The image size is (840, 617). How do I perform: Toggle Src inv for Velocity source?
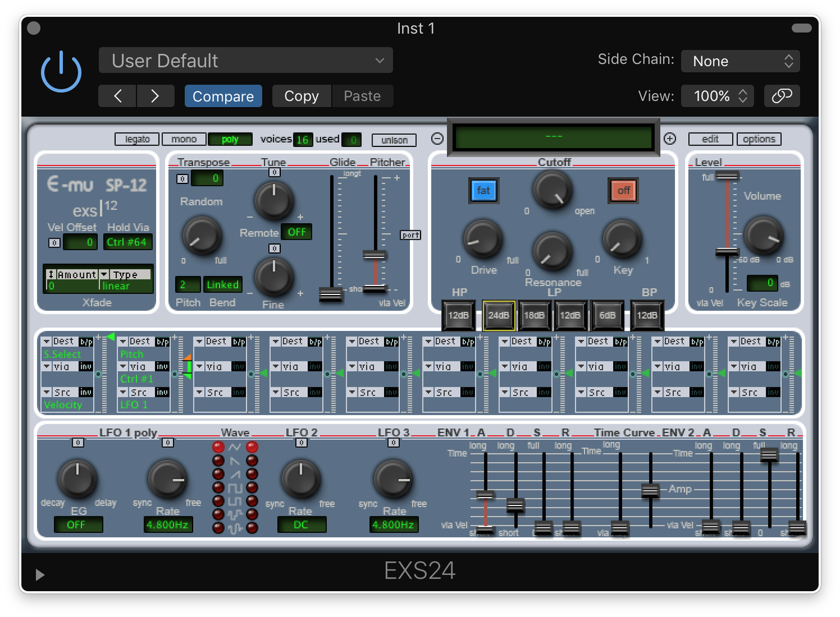(x=86, y=392)
